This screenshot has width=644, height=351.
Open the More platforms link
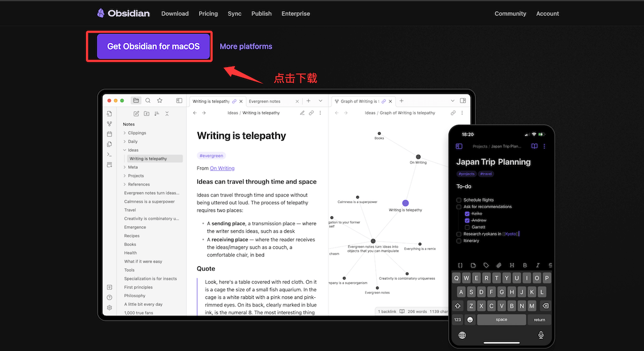[246, 47]
